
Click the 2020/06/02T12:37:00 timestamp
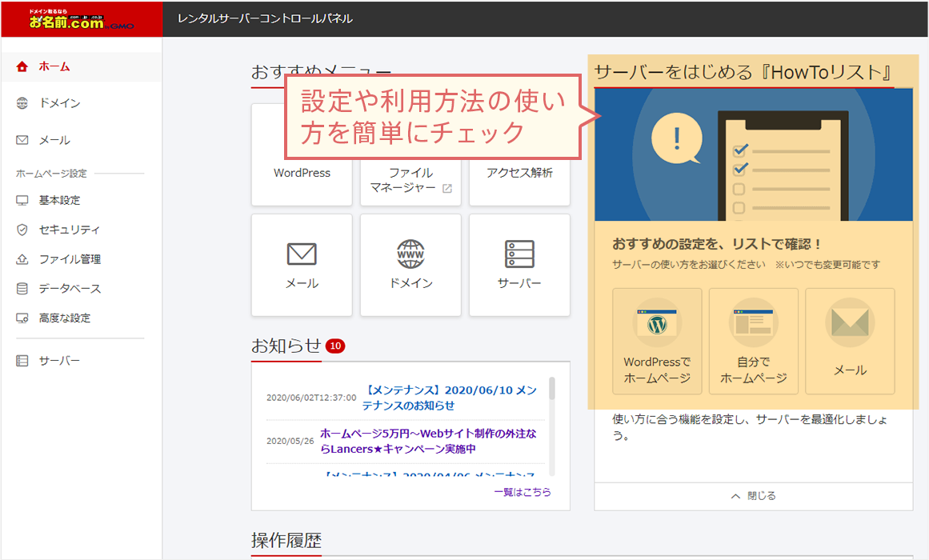[x=311, y=398]
